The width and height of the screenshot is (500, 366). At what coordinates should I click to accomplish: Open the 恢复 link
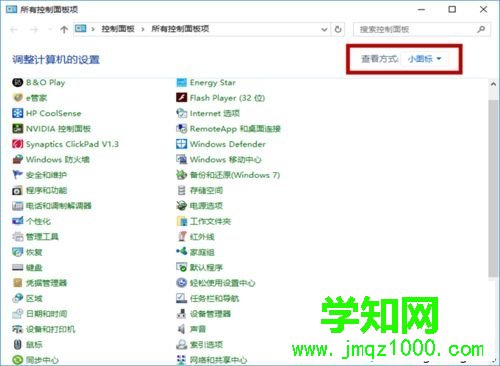(34, 252)
